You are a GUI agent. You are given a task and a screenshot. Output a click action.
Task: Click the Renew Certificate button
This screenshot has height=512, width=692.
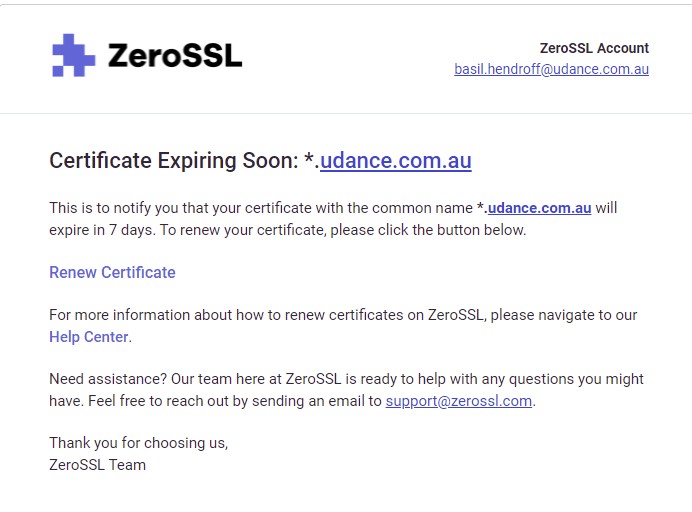click(112, 272)
